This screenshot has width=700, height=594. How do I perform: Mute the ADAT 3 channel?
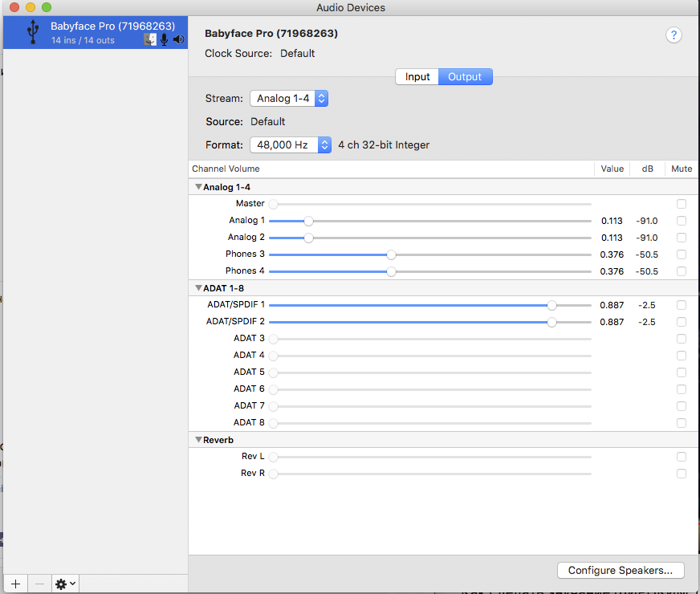click(x=682, y=339)
